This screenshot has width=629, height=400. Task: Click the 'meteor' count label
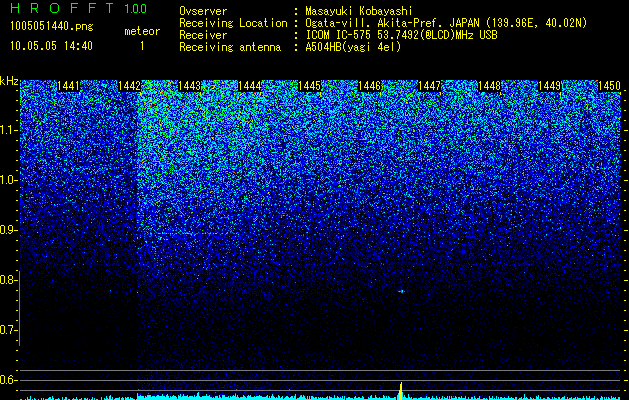(x=142, y=31)
